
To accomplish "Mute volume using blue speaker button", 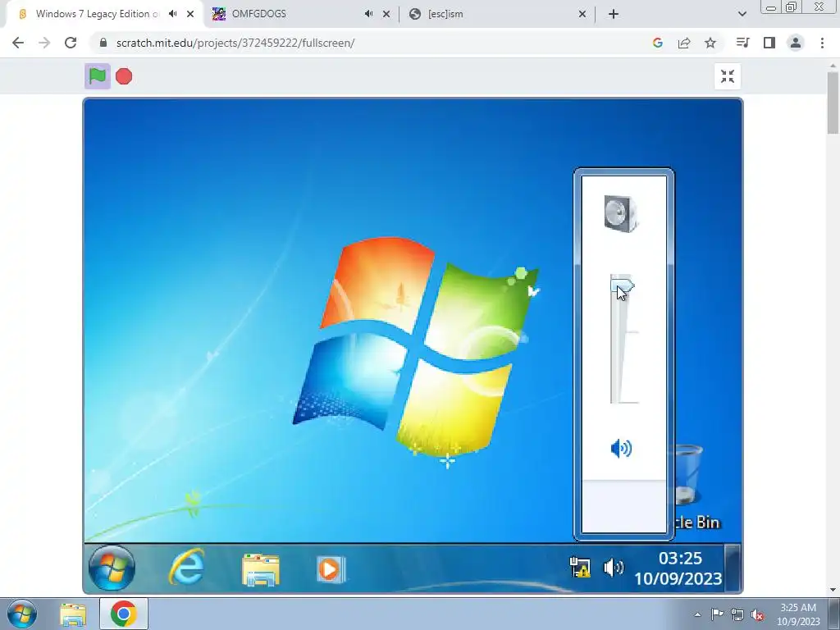I will coord(622,448).
